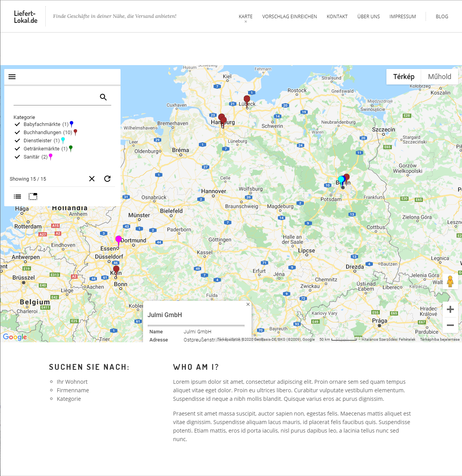Viewport: 462px width, 476px height.
Task: Switch to list view icon
Action: [17, 197]
